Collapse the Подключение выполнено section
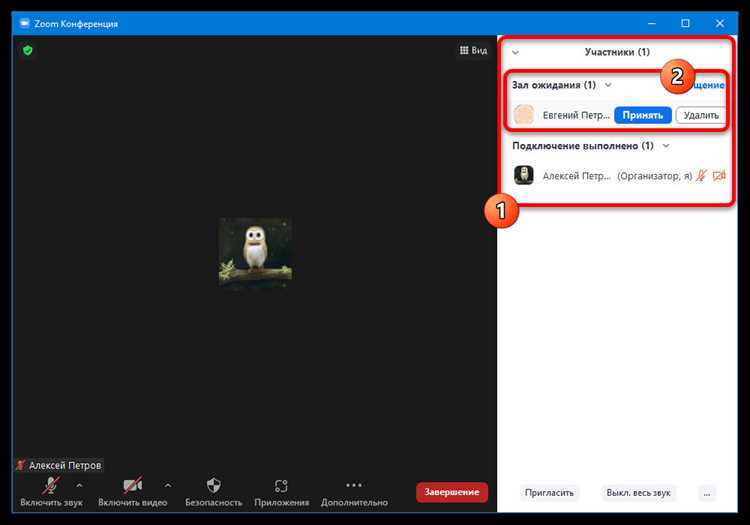 click(x=666, y=146)
